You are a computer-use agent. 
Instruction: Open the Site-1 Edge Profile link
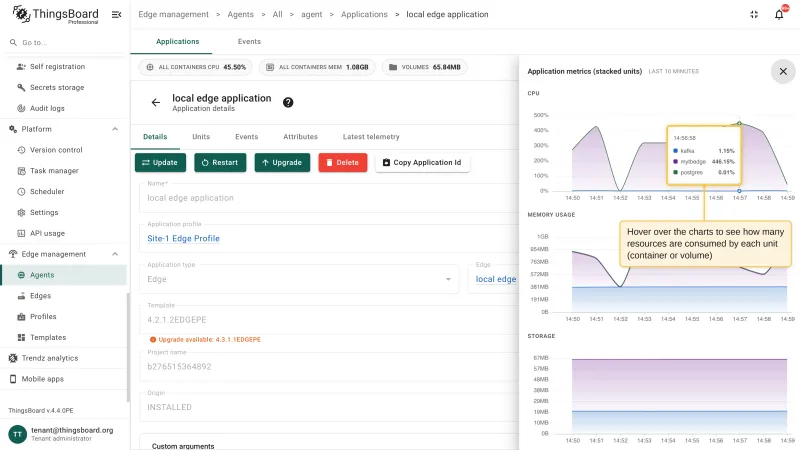pos(184,238)
